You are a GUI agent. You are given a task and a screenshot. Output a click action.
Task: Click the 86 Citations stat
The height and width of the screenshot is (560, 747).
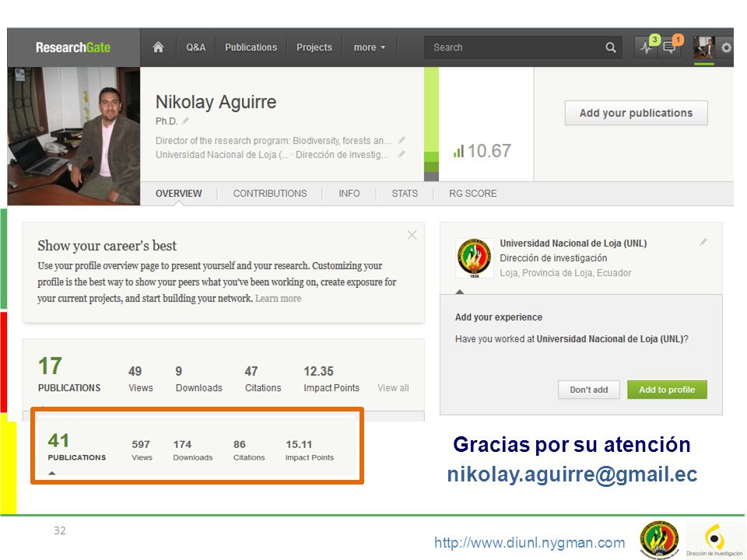249,450
